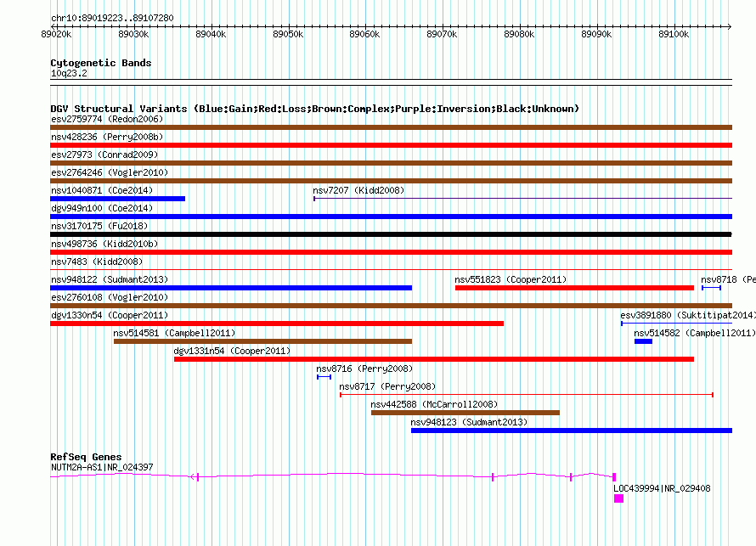Image resolution: width=756 pixels, height=546 pixels.
Task: Click the nsv7207 (Kidd2008) inversion label
Action: 358,190
